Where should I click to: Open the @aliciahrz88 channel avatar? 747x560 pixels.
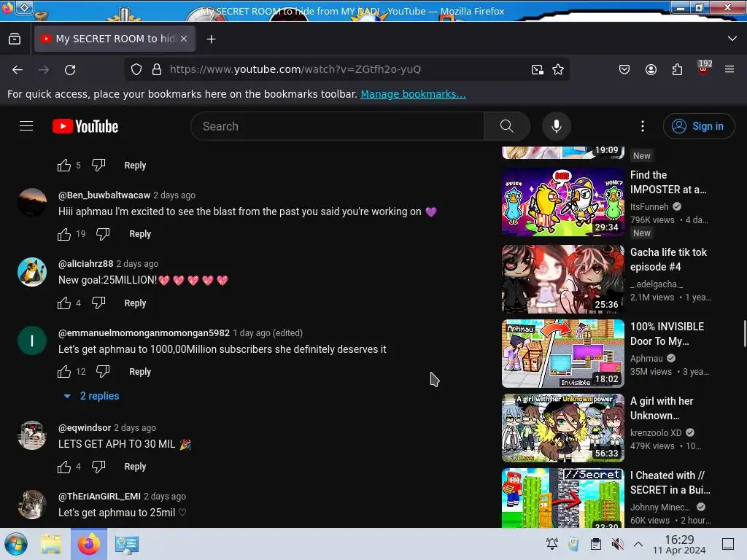(x=32, y=272)
